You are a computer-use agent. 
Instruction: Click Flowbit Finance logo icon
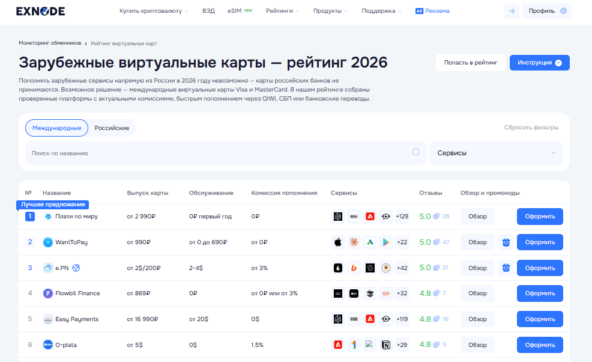pos(48,293)
